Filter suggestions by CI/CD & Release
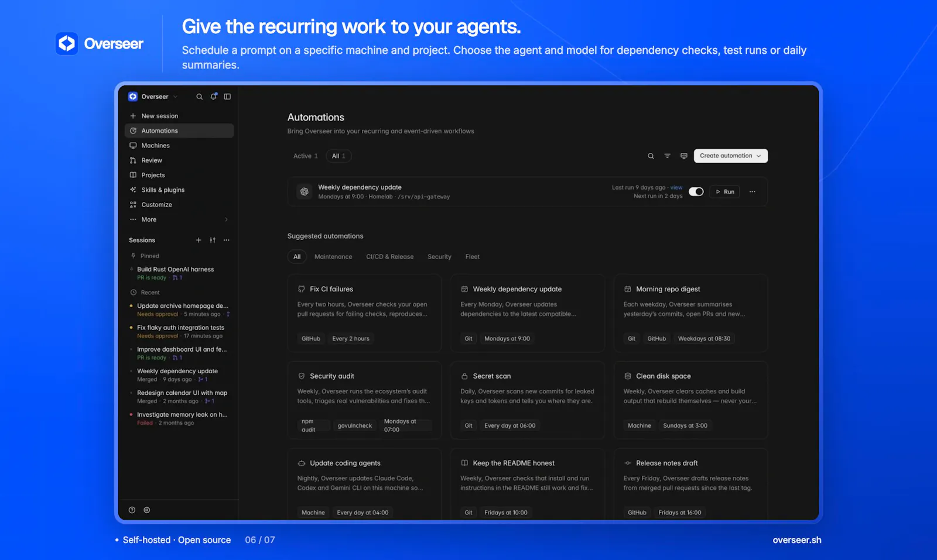This screenshot has height=560, width=937. pos(390,256)
